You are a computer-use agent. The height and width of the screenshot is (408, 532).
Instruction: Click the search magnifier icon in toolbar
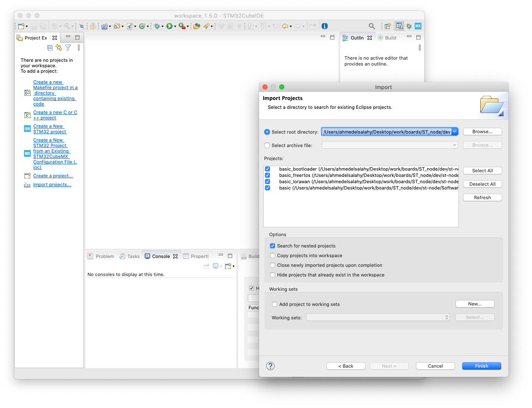pyautogui.click(x=372, y=26)
